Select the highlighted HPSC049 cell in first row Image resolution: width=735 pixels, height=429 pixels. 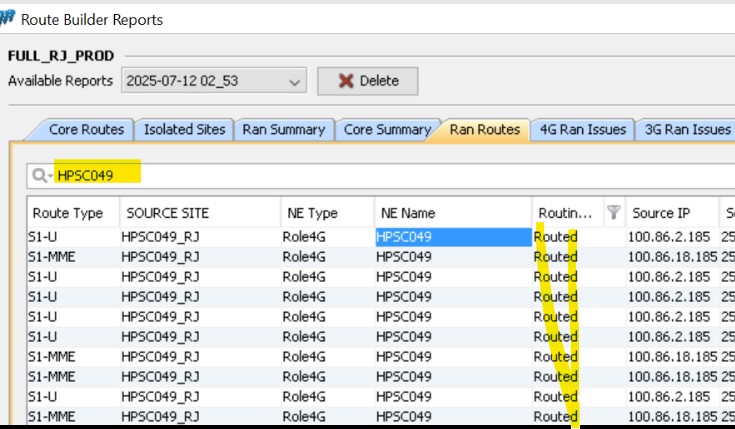click(452, 237)
